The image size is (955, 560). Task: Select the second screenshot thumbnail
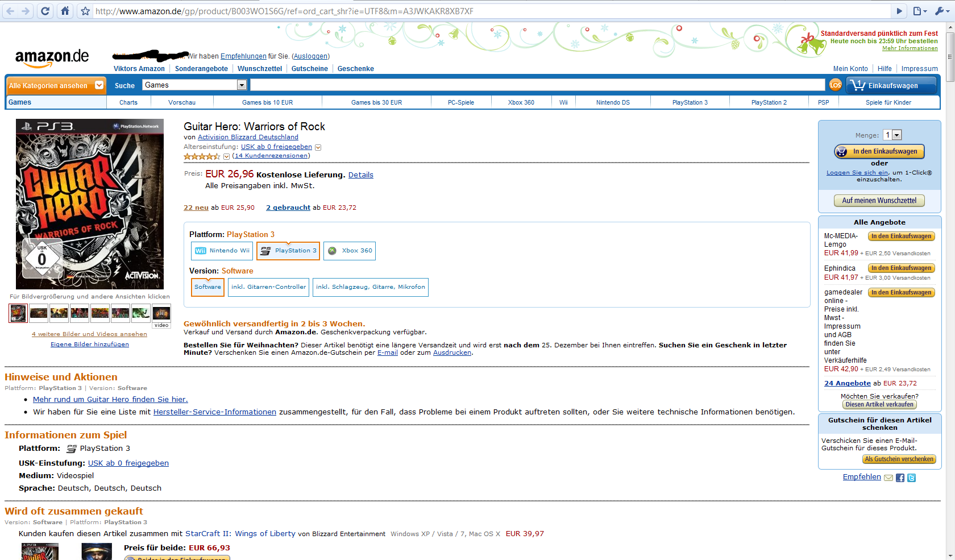pos(39,313)
